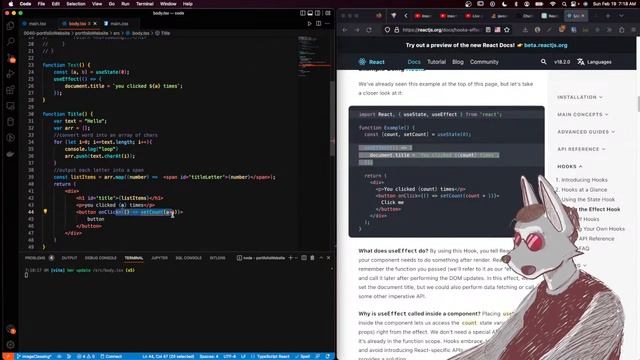
Task: Expand API REFERENCE section in docs sidebar
Action: [x=581, y=149]
